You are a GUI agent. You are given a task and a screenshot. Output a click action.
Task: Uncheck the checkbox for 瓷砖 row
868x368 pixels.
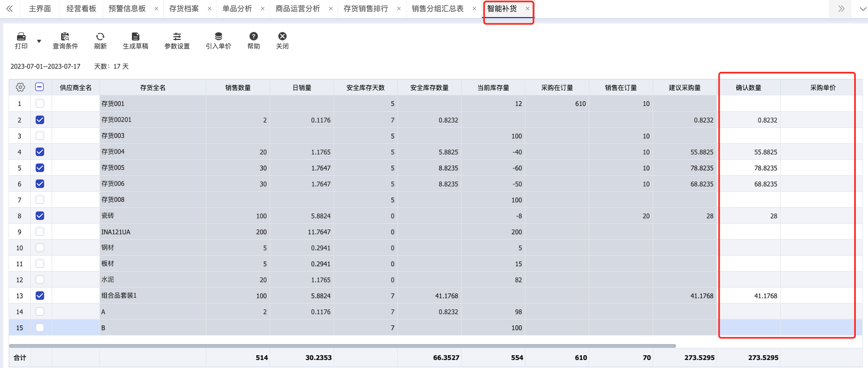coord(40,216)
